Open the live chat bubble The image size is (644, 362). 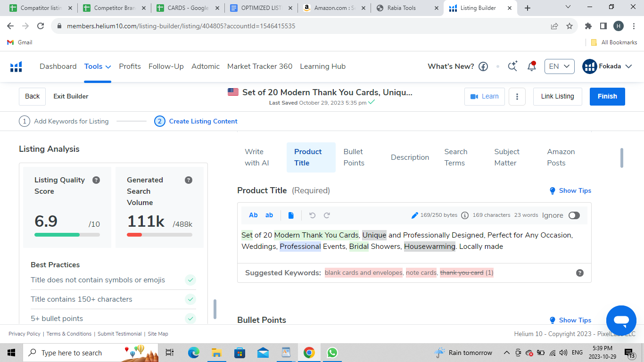622,321
